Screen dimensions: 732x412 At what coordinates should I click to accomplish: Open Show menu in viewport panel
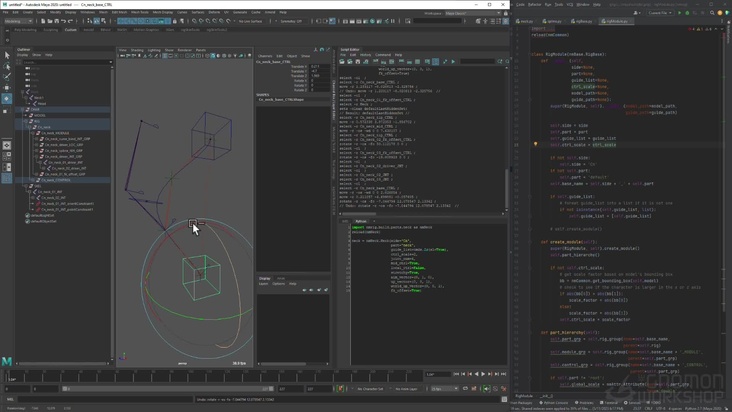tap(169, 49)
